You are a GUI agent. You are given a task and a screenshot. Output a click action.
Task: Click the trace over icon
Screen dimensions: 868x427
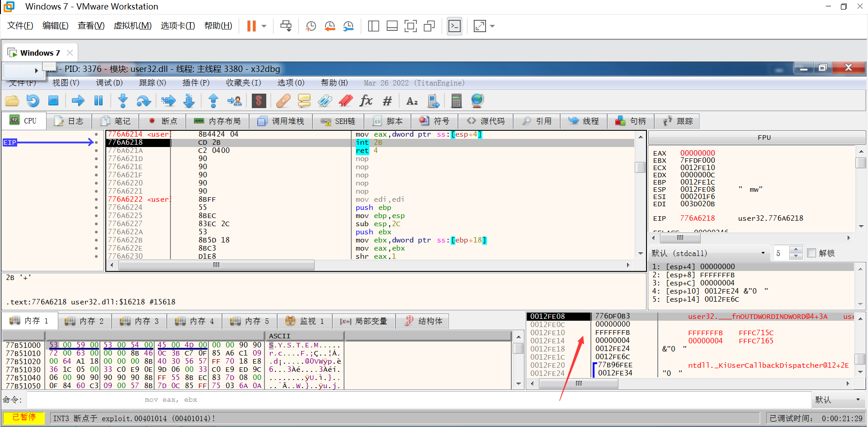[189, 101]
